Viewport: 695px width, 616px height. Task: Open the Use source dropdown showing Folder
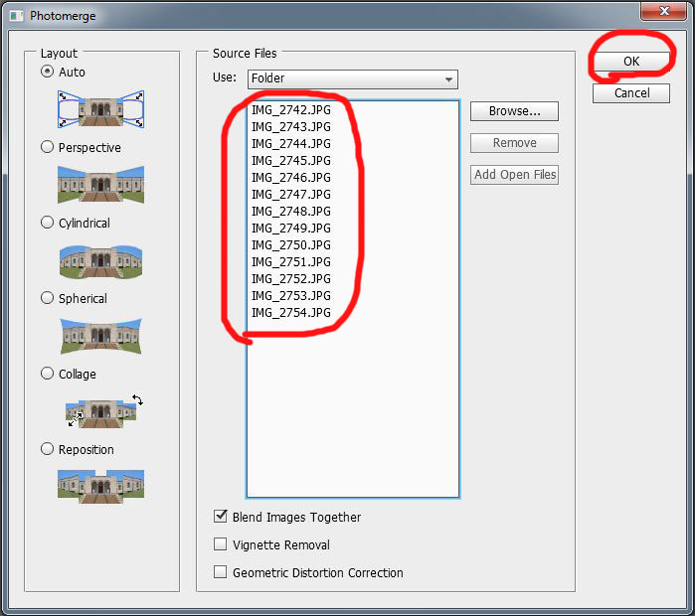coord(353,78)
